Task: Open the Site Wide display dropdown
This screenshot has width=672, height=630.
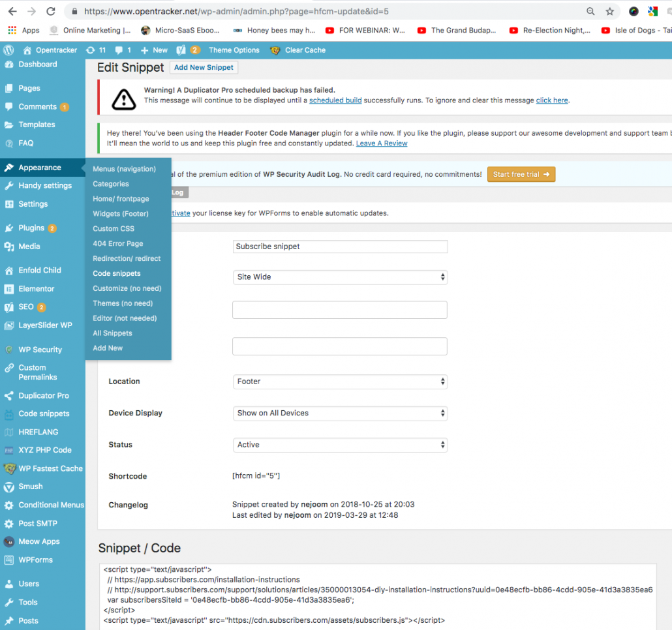Action: pos(340,277)
